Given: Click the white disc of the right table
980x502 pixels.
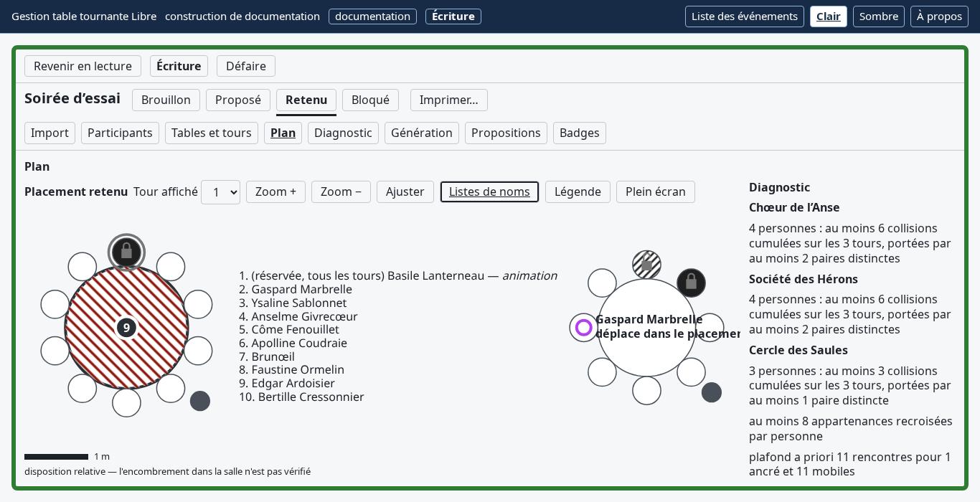Looking at the screenshot, I should pyautogui.click(x=646, y=328).
